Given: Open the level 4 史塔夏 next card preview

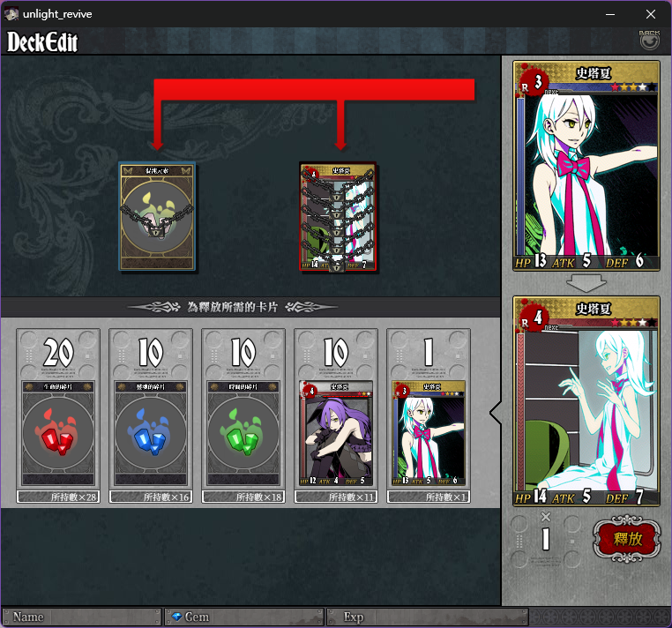Looking at the screenshot, I should point(586,401).
